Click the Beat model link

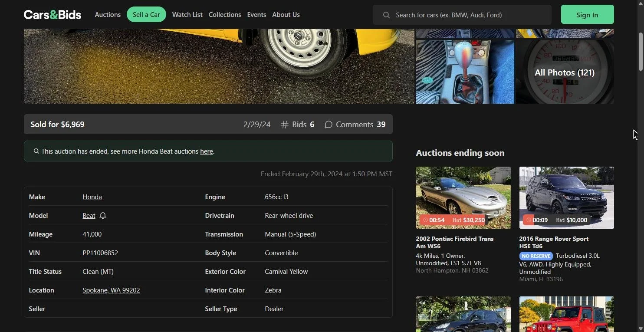[x=89, y=216]
